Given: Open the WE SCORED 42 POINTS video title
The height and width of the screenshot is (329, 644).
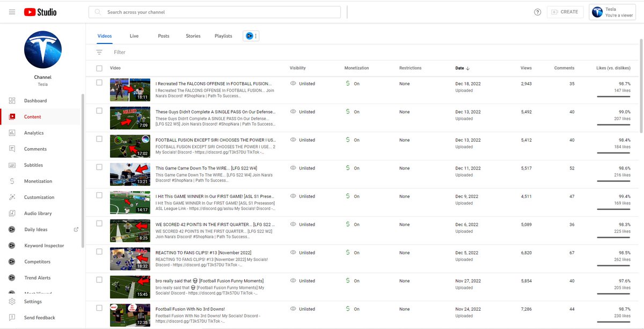Looking at the screenshot, I should pyautogui.click(x=215, y=224).
